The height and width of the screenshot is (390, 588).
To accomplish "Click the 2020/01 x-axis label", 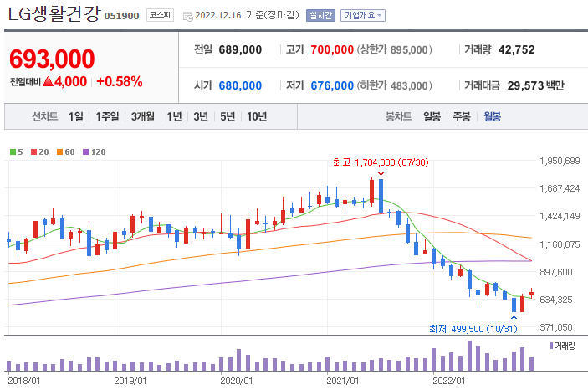I will click(236, 381).
